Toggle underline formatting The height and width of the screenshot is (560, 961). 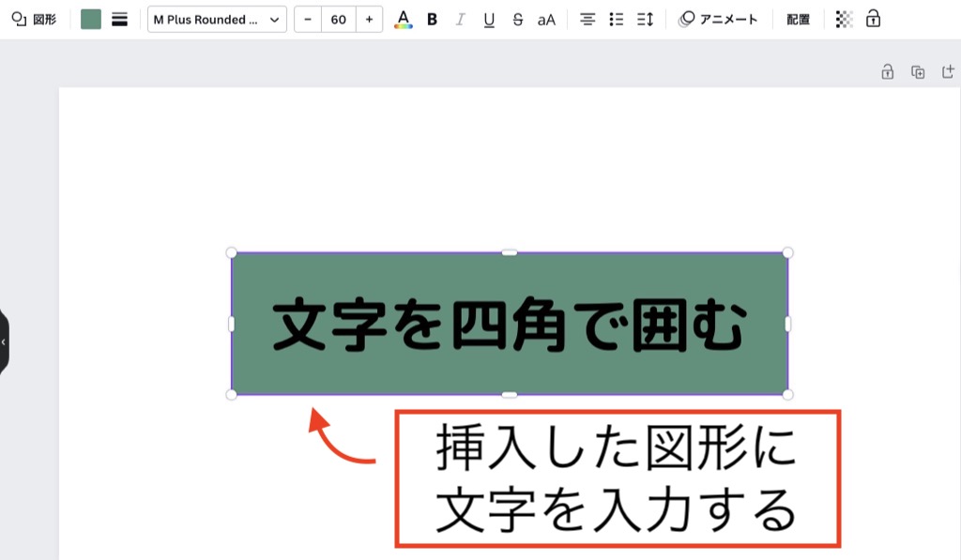click(488, 21)
